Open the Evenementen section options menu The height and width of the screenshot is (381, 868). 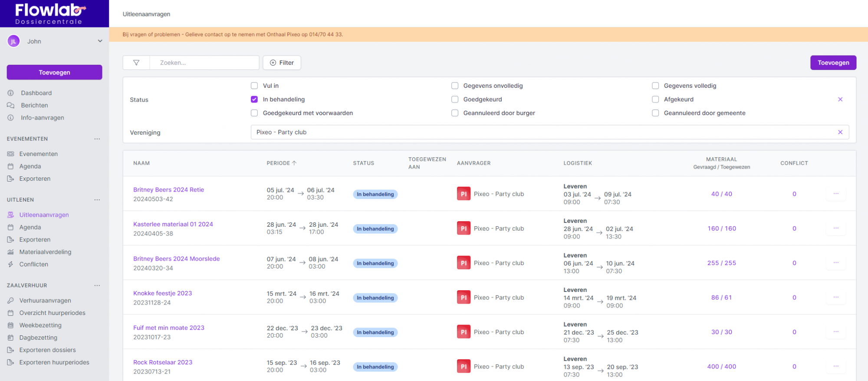tap(97, 139)
